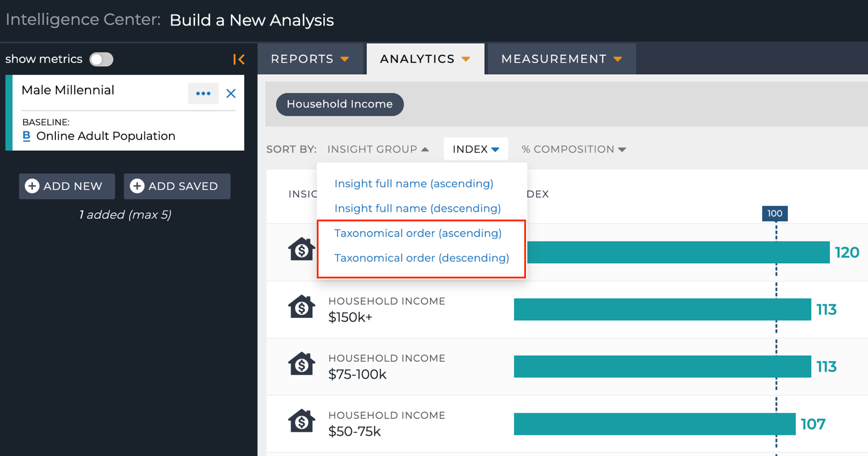
Task: Click house icon in $150k+ row
Action: tap(301, 307)
